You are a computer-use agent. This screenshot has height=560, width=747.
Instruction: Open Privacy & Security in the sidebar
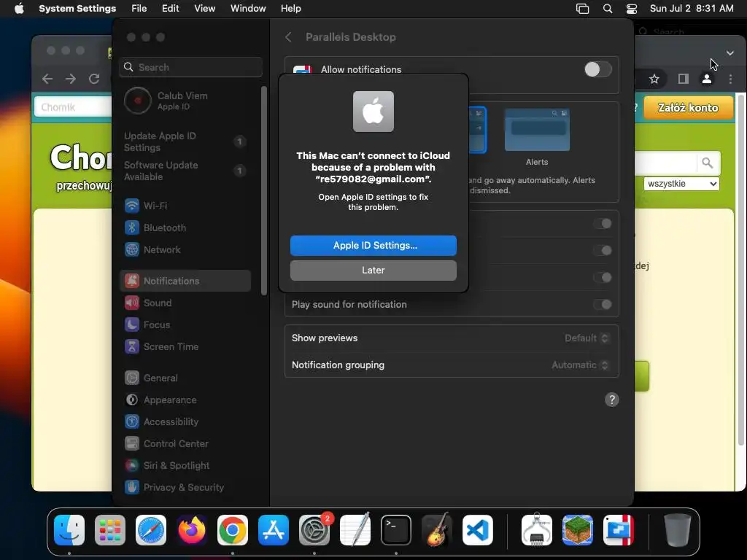[x=185, y=488]
